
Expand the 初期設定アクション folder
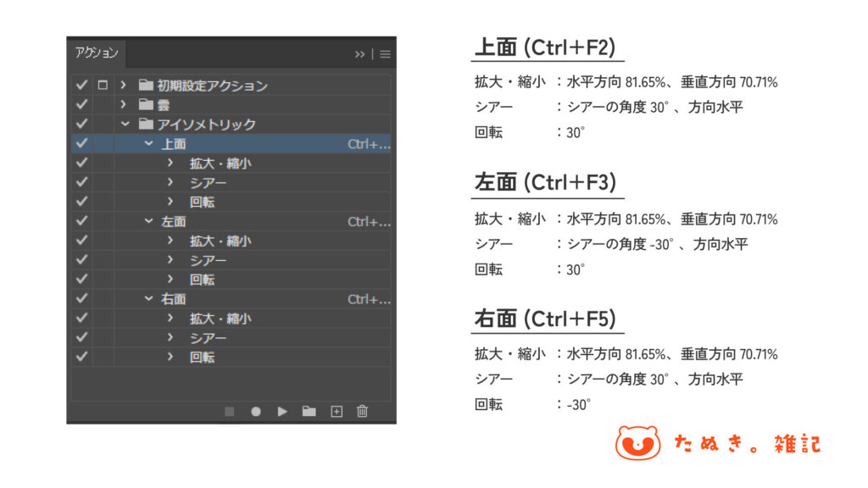(x=124, y=86)
